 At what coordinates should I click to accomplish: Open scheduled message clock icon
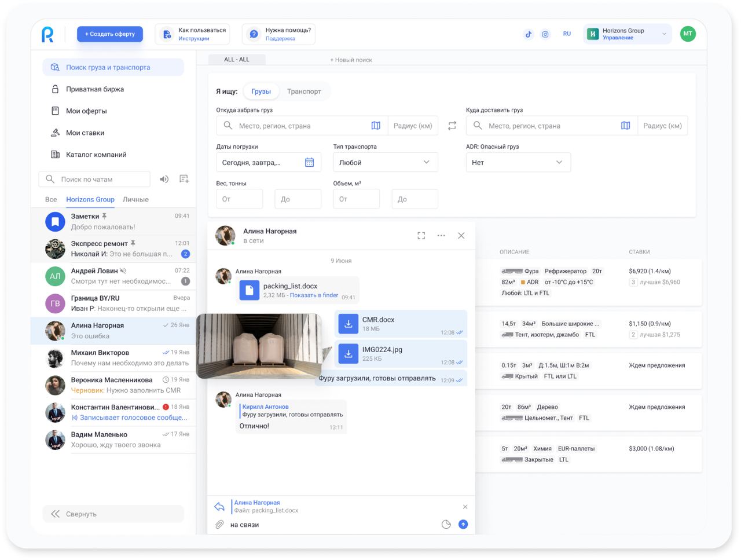point(446,525)
